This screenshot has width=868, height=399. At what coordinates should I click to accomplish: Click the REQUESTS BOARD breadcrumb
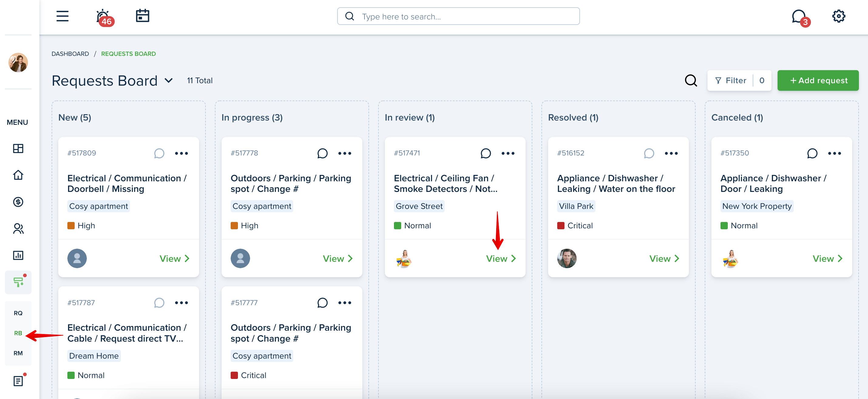[128, 54]
